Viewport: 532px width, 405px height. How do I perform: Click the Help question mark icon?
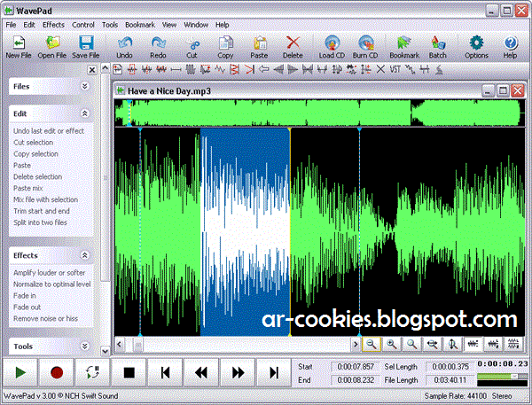click(510, 47)
